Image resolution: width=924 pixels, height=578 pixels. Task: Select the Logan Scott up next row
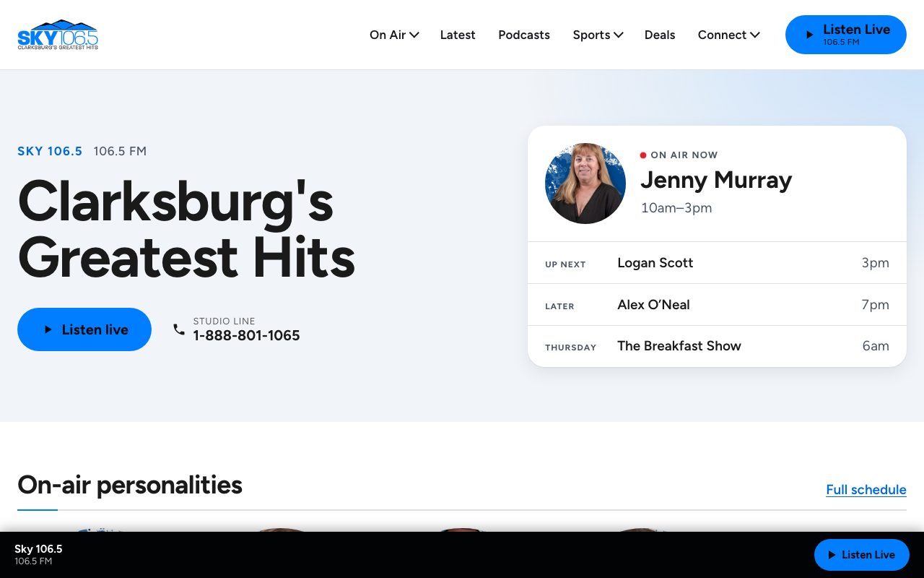point(717,263)
